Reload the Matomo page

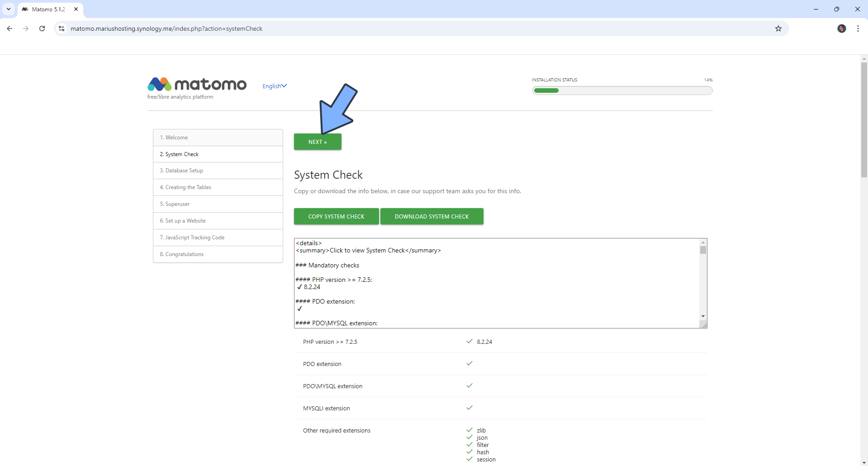pos(42,29)
